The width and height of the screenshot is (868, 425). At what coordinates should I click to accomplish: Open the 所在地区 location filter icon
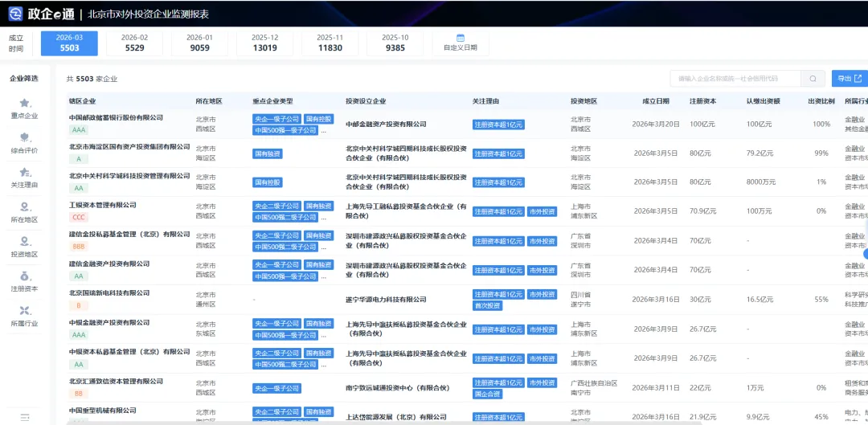point(25,207)
